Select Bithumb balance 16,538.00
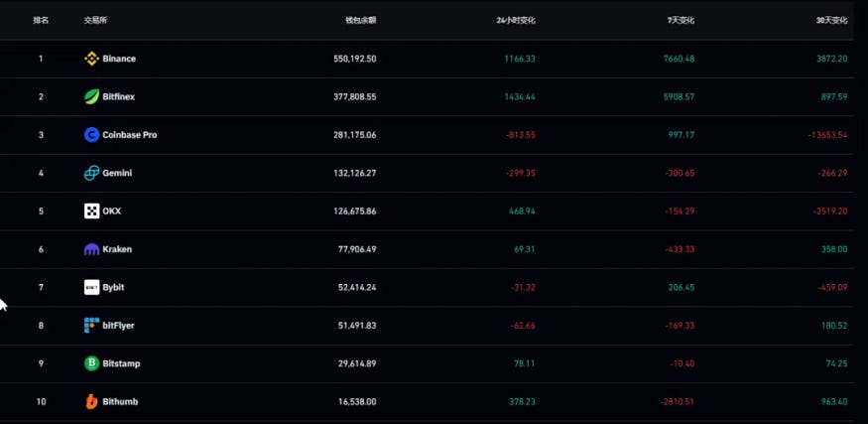868x424 pixels. click(357, 402)
